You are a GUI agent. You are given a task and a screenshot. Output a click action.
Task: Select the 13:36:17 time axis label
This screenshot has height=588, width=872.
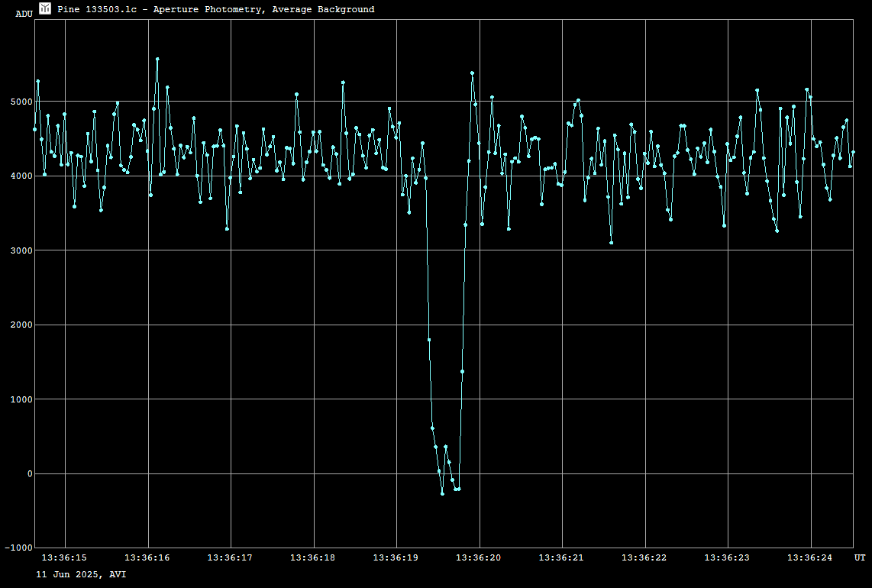(x=230, y=558)
